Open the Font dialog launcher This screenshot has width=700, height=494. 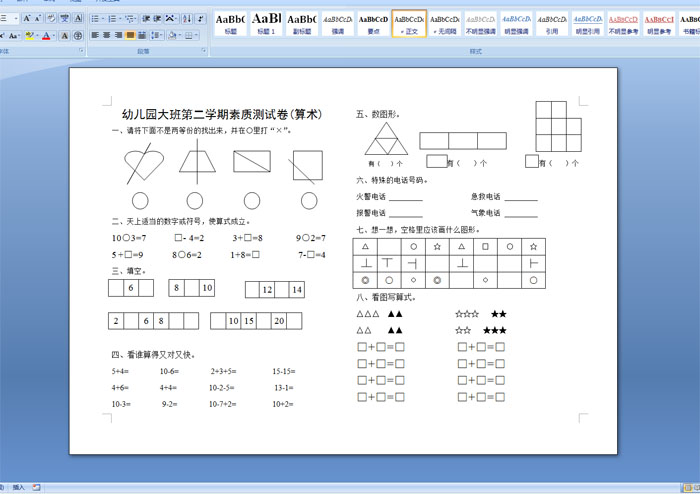coord(81,51)
